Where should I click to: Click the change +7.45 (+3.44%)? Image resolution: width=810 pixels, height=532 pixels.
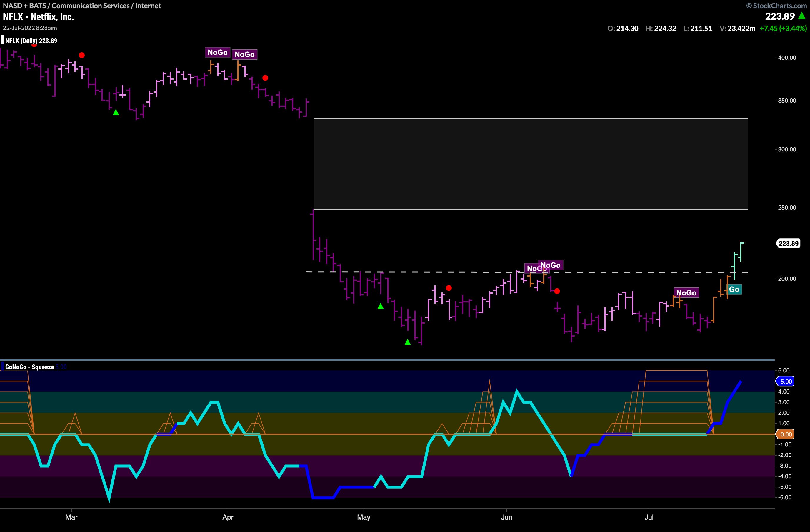coord(783,28)
